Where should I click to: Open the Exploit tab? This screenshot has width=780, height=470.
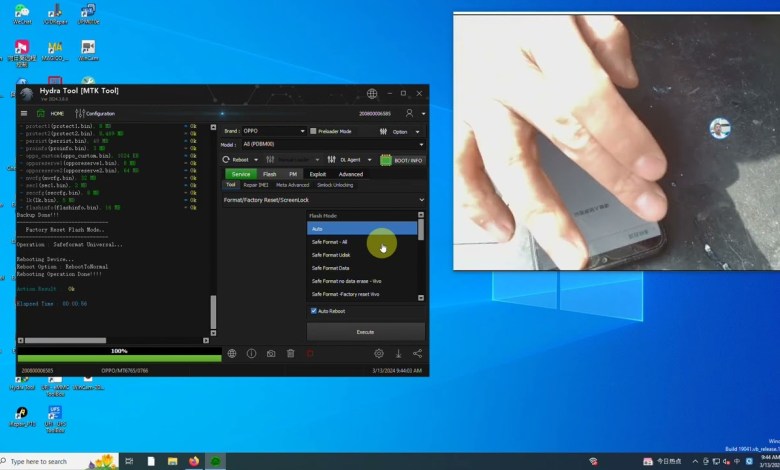[318, 174]
